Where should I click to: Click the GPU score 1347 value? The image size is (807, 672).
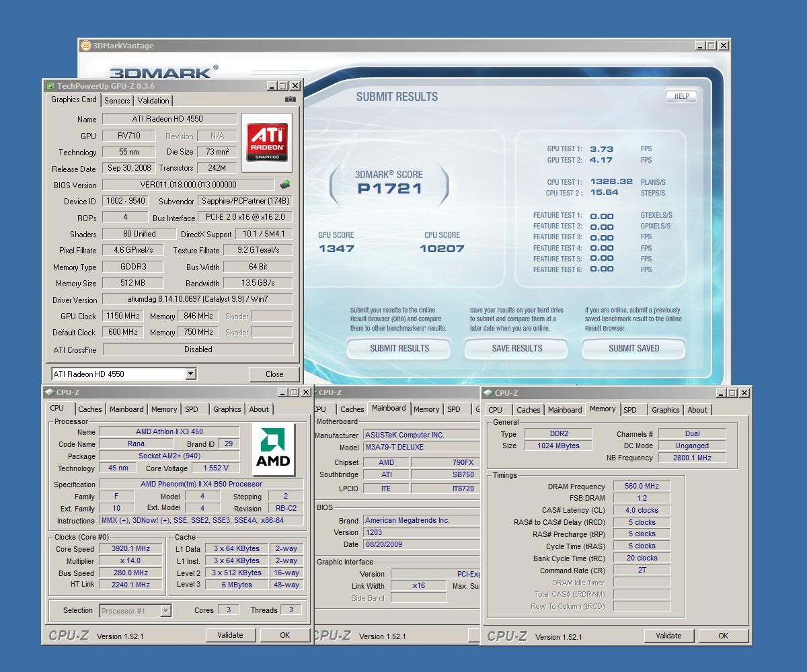click(x=336, y=249)
